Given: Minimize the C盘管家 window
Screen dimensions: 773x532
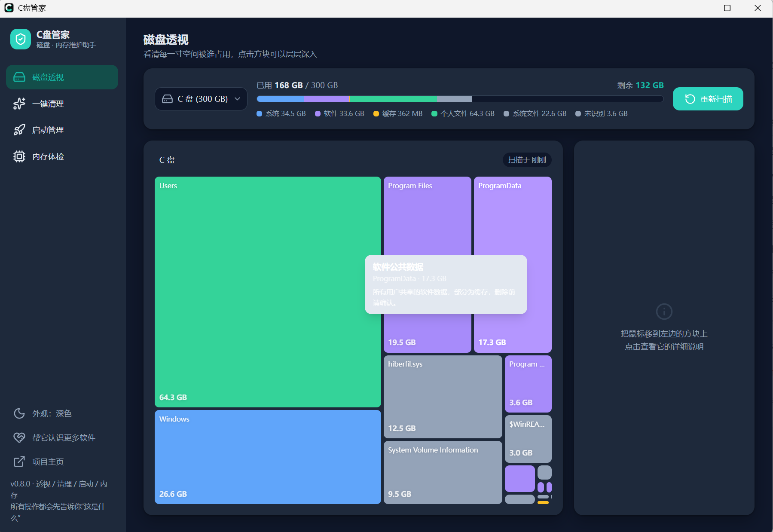Looking at the screenshot, I should tap(697, 8).
